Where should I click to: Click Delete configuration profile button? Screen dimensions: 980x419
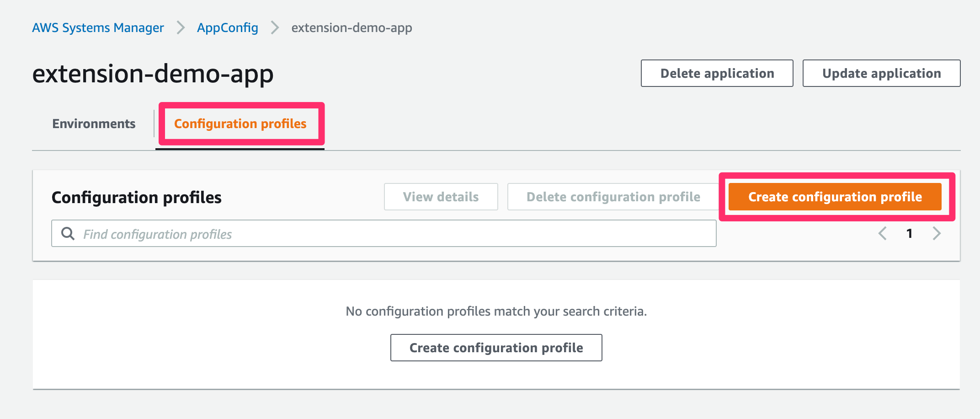click(613, 197)
